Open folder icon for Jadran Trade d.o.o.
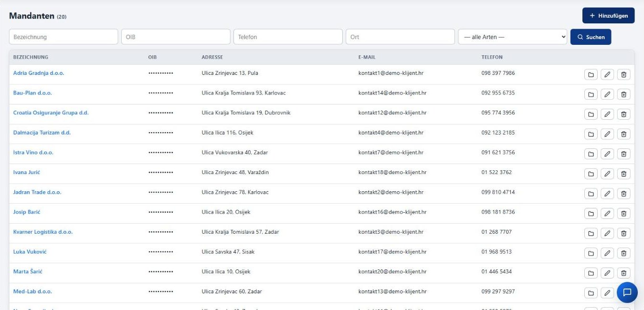This screenshot has height=310, width=644. pyautogui.click(x=591, y=194)
